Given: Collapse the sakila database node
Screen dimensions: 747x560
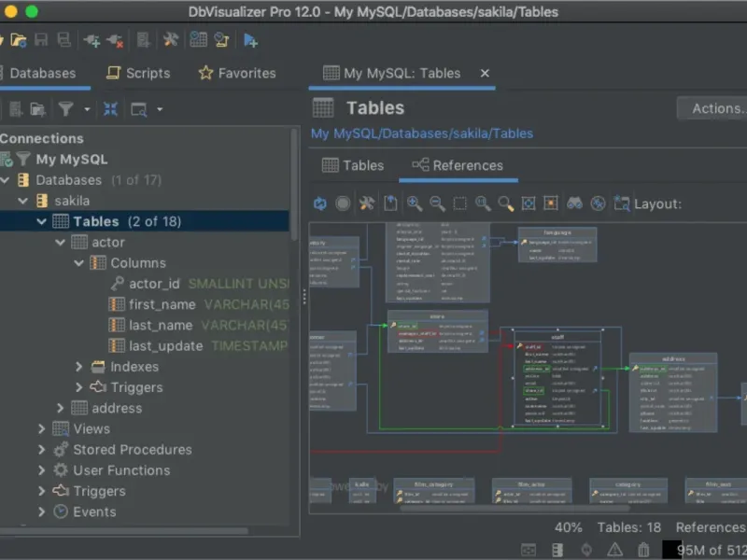Looking at the screenshot, I should 23,201.
